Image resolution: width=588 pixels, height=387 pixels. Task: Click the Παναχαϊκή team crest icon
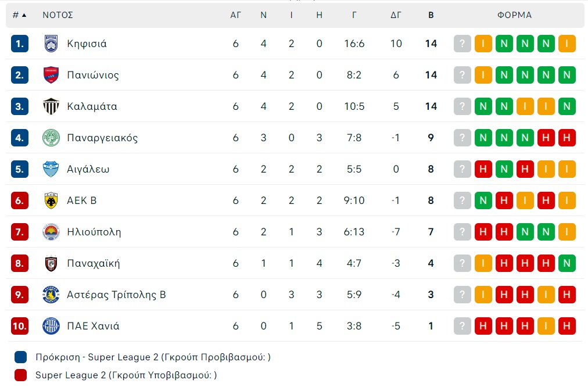[x=51, y=263]
